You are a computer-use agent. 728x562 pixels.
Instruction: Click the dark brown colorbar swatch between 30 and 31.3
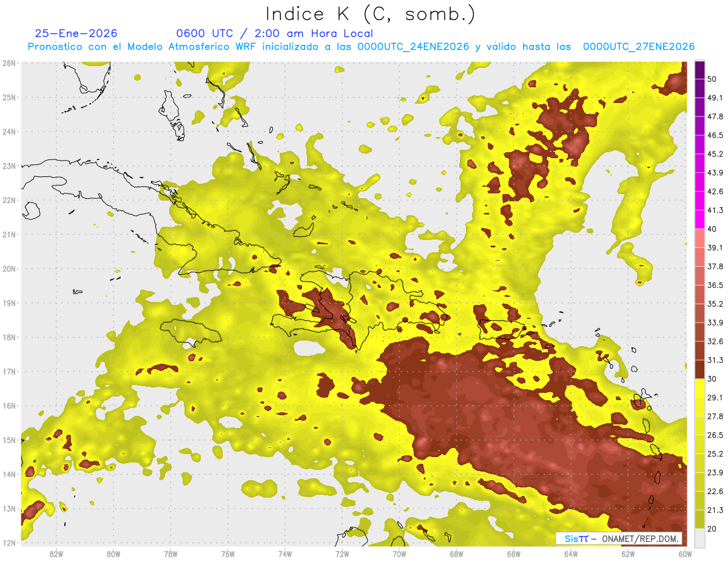(699, 370)
